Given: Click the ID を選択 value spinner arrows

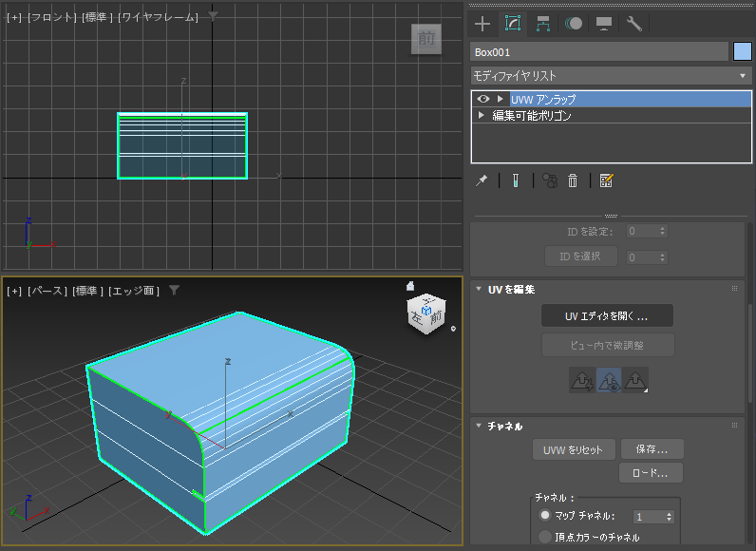Looking at the screenshot, I should pyautogui.click(x=663, y=257).
